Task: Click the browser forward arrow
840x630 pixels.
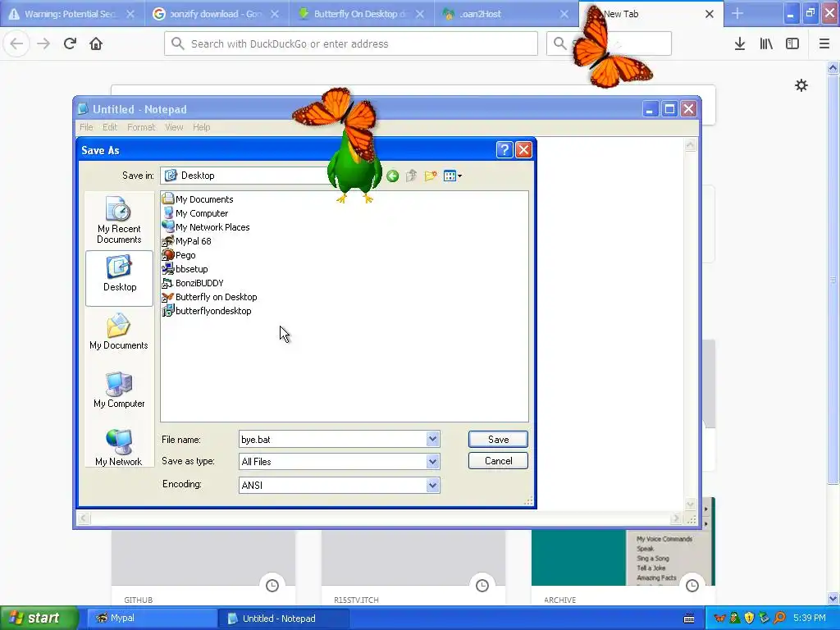Action: point(43,43)
